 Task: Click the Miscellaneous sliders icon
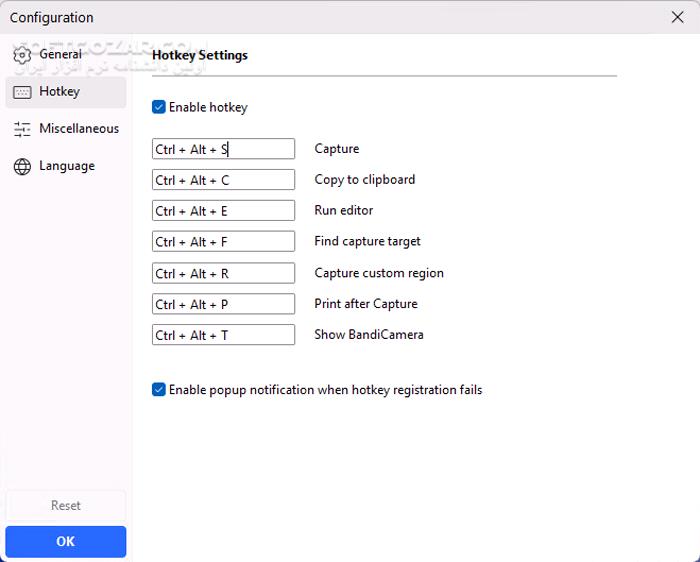[x=22, y=129]
